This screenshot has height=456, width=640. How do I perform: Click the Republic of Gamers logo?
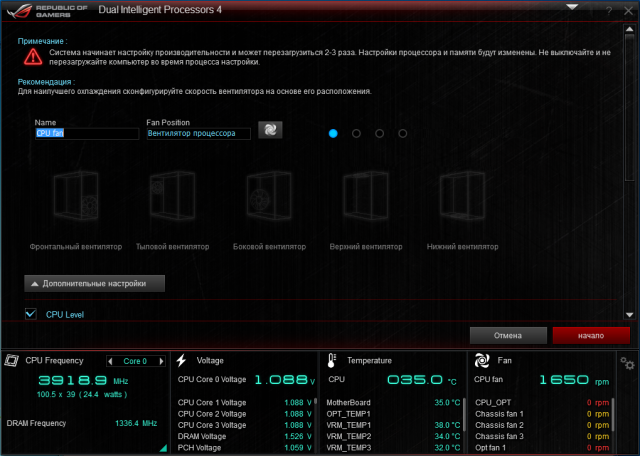(x=47, y=11)
